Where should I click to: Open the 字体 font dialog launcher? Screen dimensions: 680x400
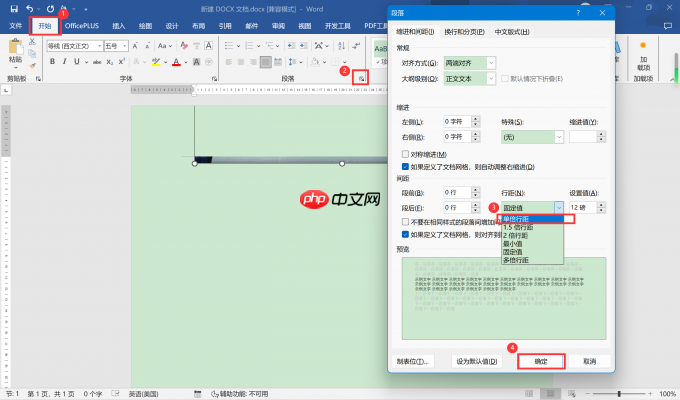pos(214,79)
